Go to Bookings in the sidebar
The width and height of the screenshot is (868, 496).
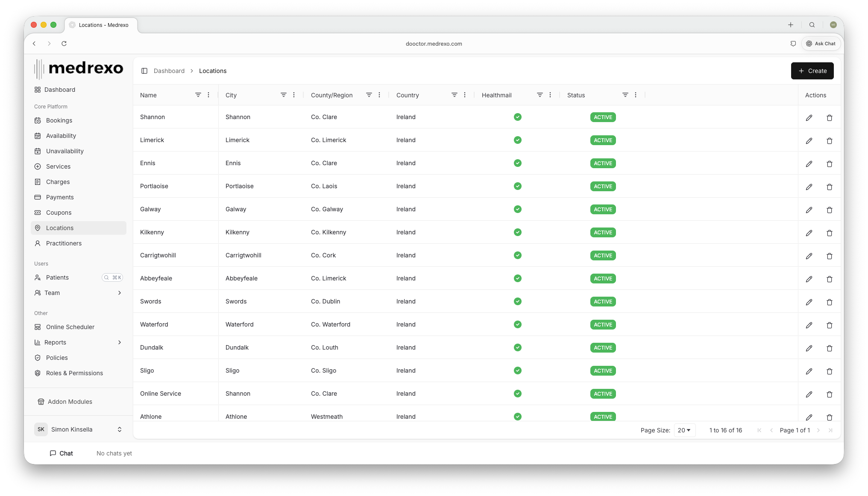[x=59, y=120]
